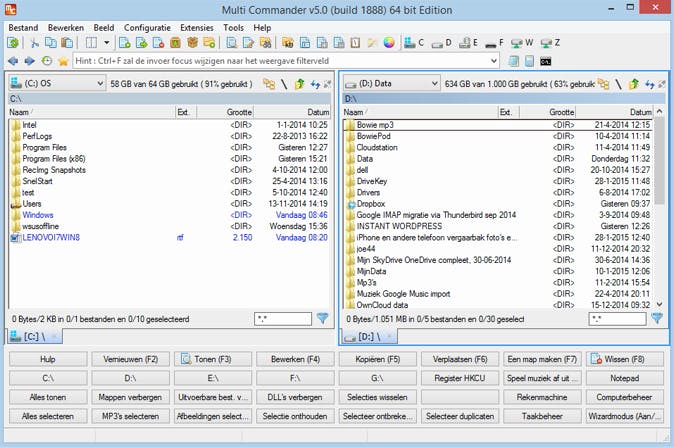This screenshot has height=447, width=674.
Task: Select the [C:] \ tab in left panel
Action: click(x=34, y=337)
